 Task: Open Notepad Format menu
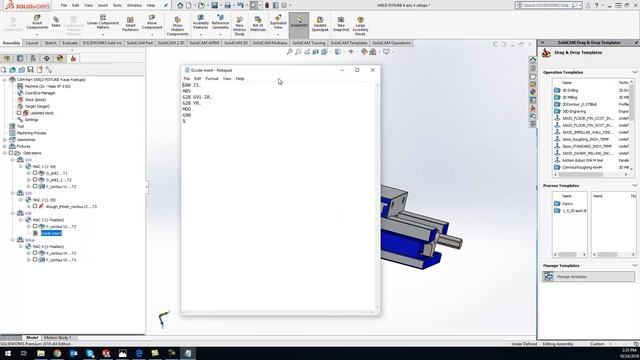(x=212, y=78)
